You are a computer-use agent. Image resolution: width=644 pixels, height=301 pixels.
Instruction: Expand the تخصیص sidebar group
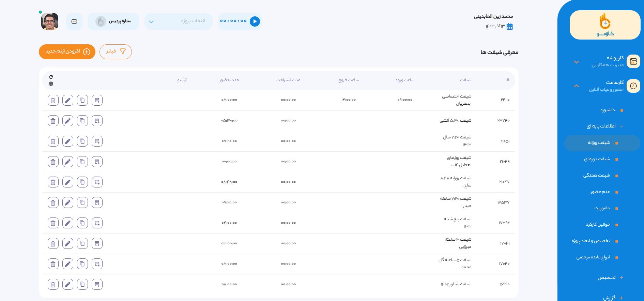point(622,277)
